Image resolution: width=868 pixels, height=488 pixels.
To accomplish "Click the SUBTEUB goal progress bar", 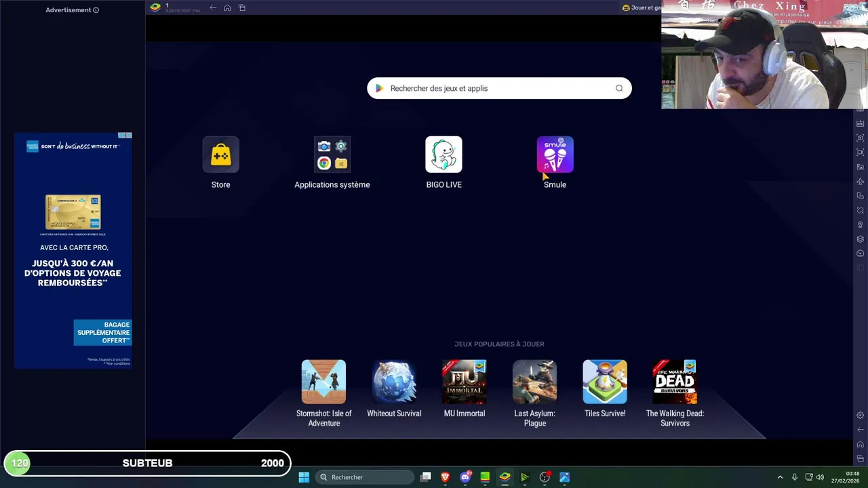I will (x=148, y=463).
